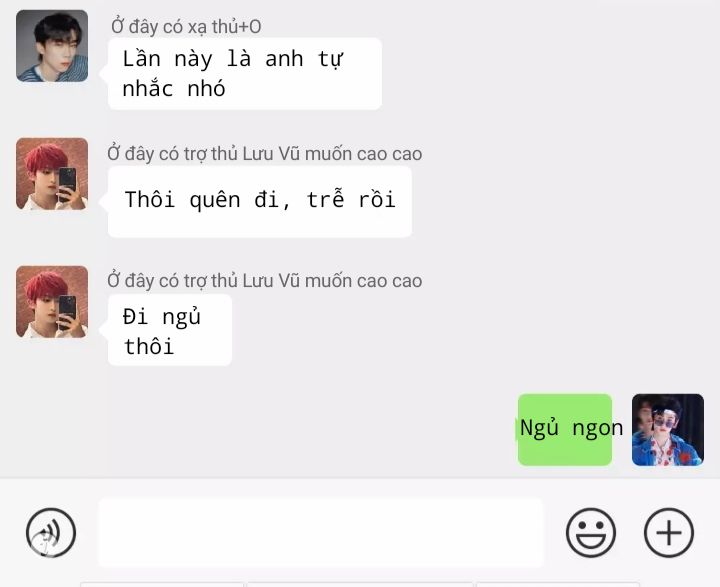The width and height of the screenshot is (720, 587).
Task: Tap the voice message icon
Action: point(51,533)
